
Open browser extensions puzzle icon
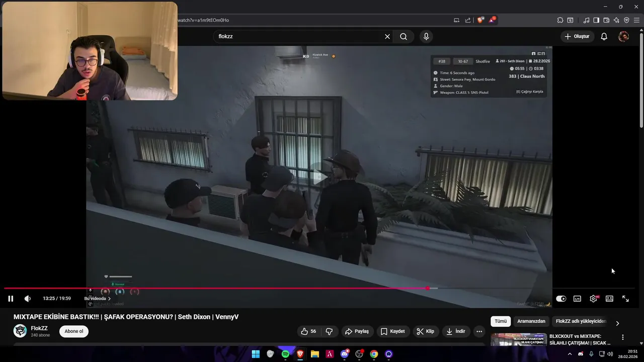[x=560, y=20]
